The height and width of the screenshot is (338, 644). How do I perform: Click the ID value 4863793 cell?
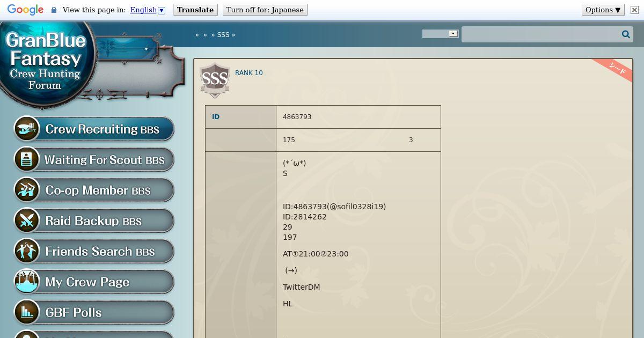358,117
